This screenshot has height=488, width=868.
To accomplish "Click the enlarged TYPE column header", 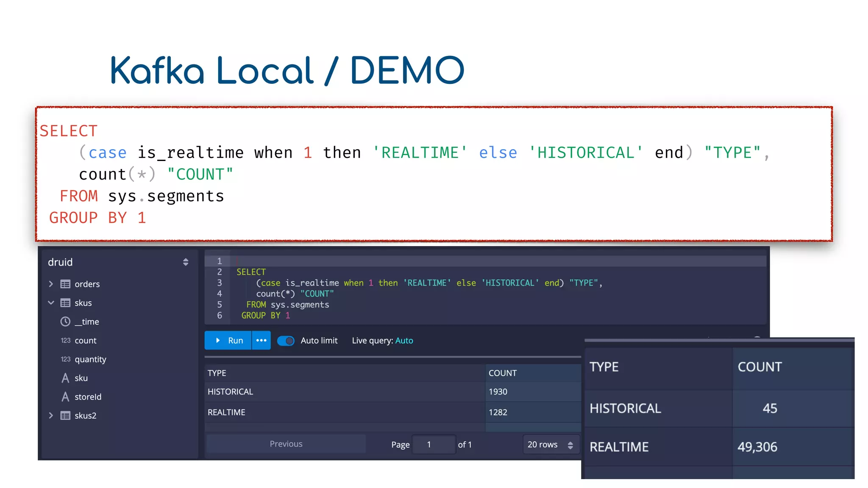I will coord(604,366).
